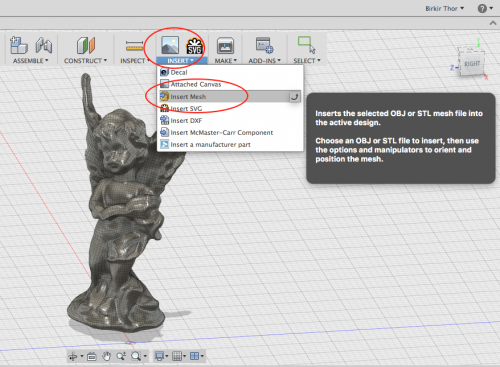Choose Decal from Insert menu
Screen dimensions: 500x367
[x=230, y=72]
